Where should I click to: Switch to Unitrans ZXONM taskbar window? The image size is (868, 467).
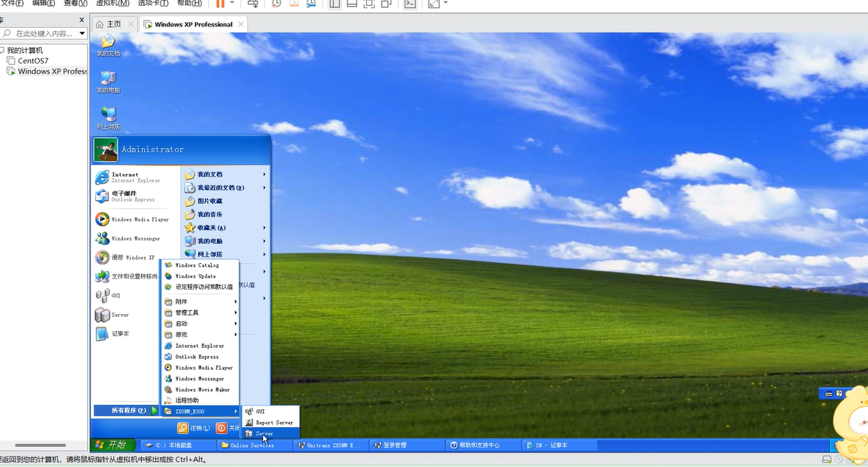point(332,445)
